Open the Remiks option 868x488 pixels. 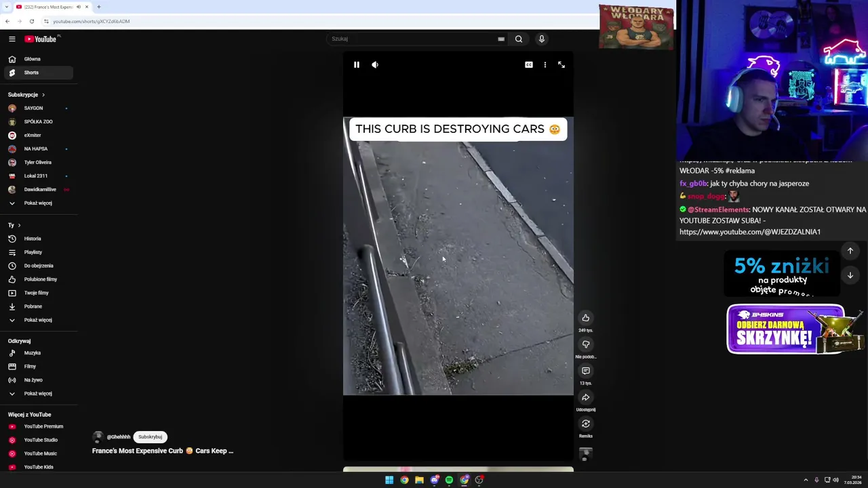pos(586,424)
